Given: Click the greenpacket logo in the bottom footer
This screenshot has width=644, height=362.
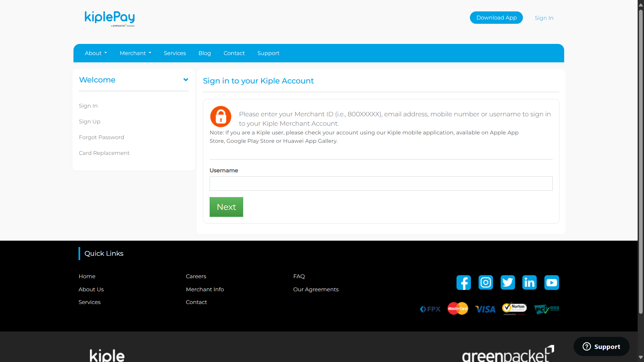Looking at the screenshot, I should click(508, 354).
